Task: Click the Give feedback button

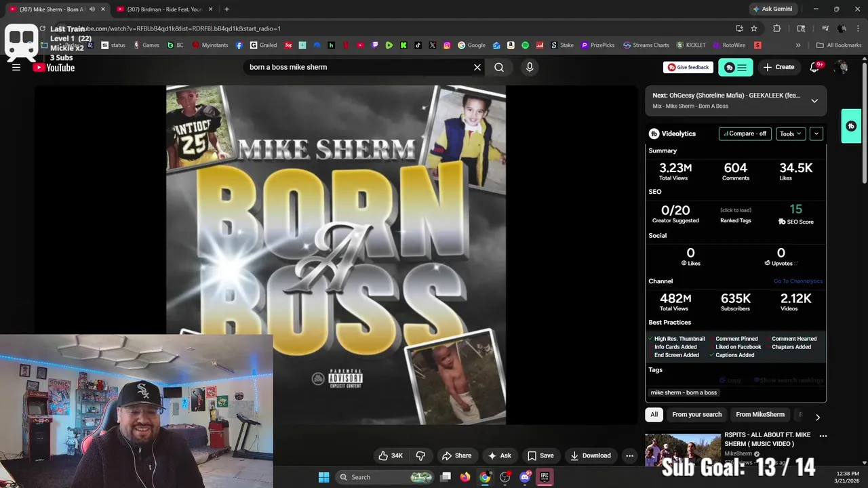Action: [x=688, y=67]
